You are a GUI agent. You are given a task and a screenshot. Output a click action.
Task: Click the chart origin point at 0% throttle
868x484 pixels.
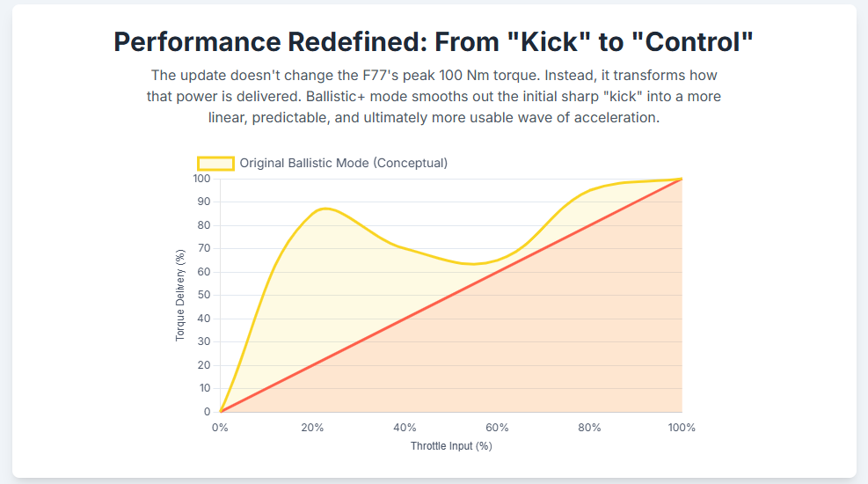[221, 411]
